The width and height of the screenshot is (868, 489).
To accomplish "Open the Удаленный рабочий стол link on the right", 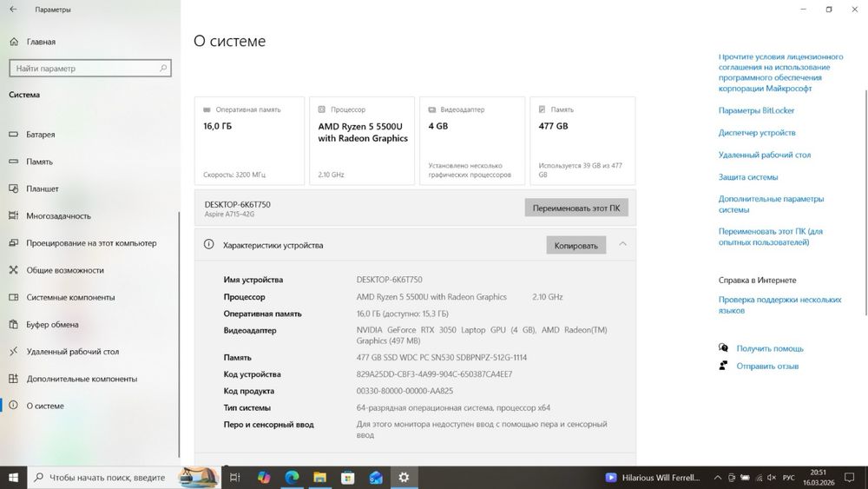I will [x=765, y=155].
